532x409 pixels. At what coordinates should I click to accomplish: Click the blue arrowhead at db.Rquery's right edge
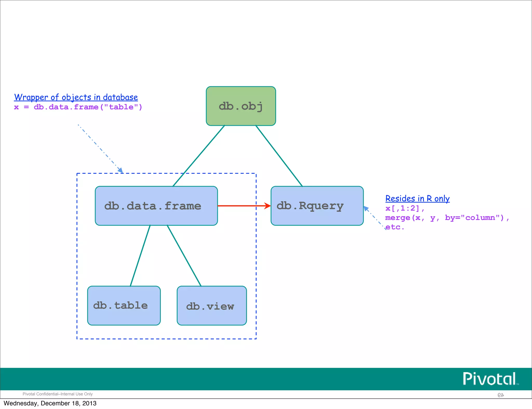pyautogui.click(x=366, y=208)
